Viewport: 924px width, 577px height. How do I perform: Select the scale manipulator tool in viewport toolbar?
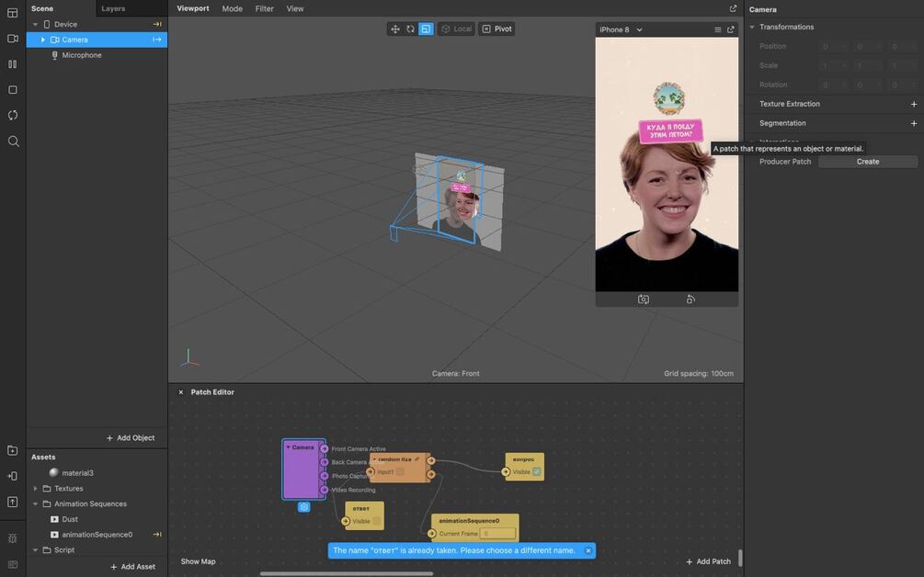click(426, 28)
